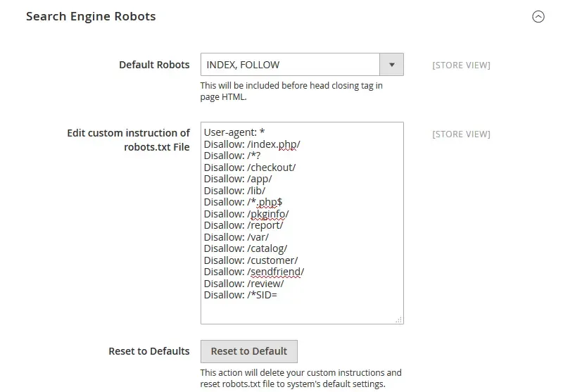Image resolution: width=563 pixels, height=392 pixels.
Task: Click the 'Disallow: /checkout/' line
Action: (x=250, y=167)
